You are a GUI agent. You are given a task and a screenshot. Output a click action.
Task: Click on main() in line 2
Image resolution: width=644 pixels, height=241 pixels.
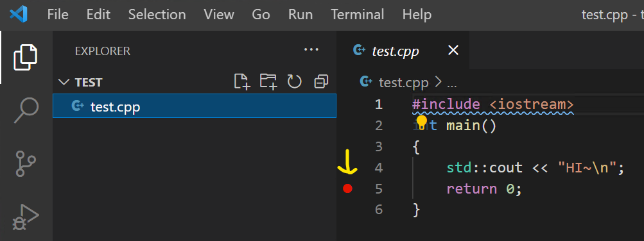[471, 126]
